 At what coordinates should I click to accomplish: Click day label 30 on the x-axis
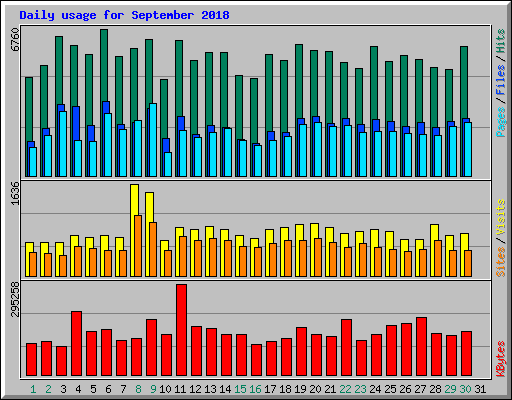465,389
